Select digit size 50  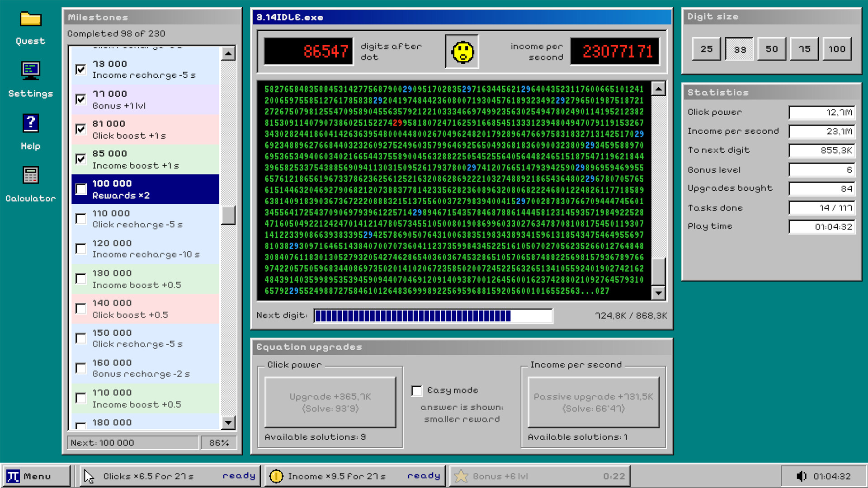(x=772, y=49)
